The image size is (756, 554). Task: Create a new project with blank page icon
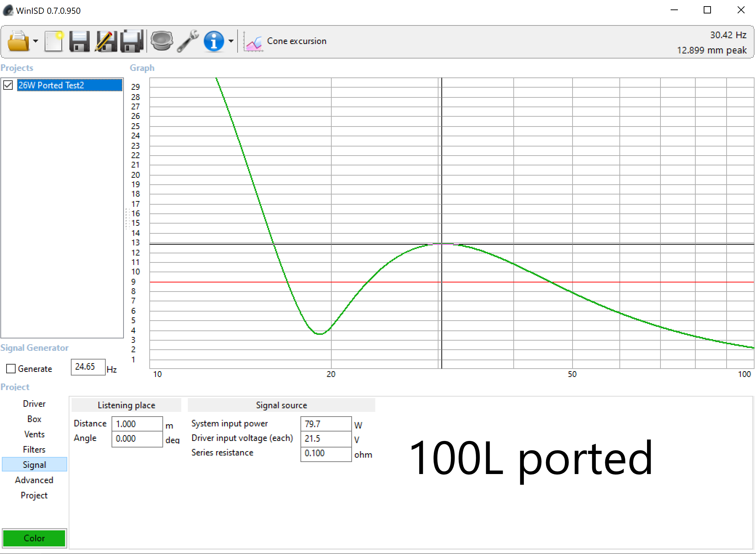pos(54,41)
